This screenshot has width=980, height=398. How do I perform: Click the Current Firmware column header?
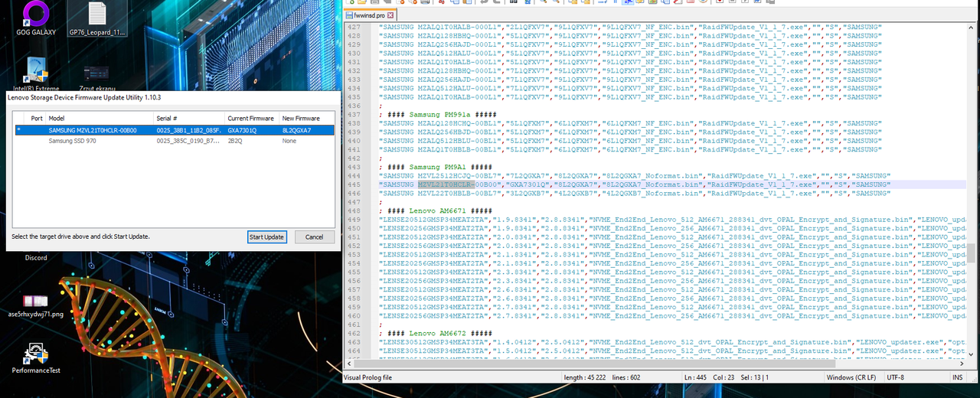[252, 119]
